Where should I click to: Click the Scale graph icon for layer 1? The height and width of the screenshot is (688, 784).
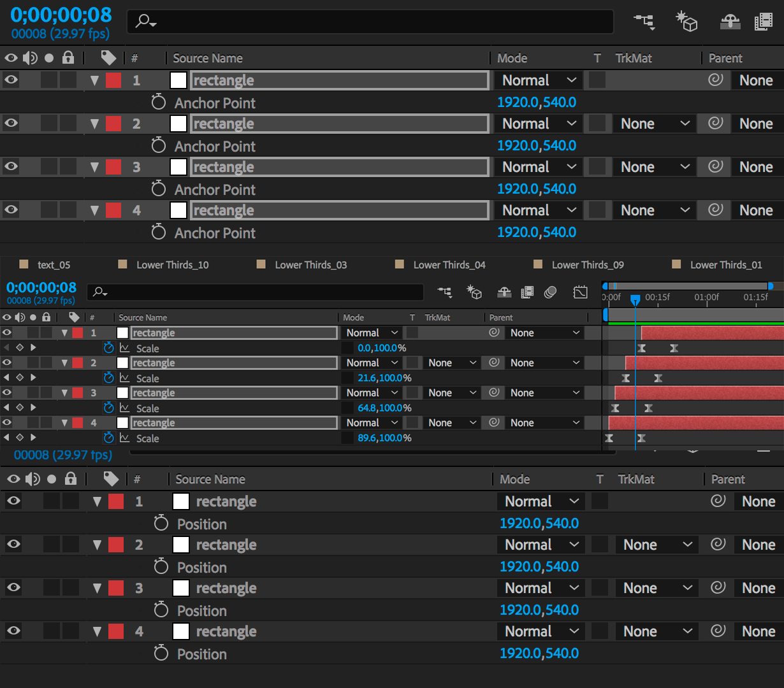tap(124, 348)
